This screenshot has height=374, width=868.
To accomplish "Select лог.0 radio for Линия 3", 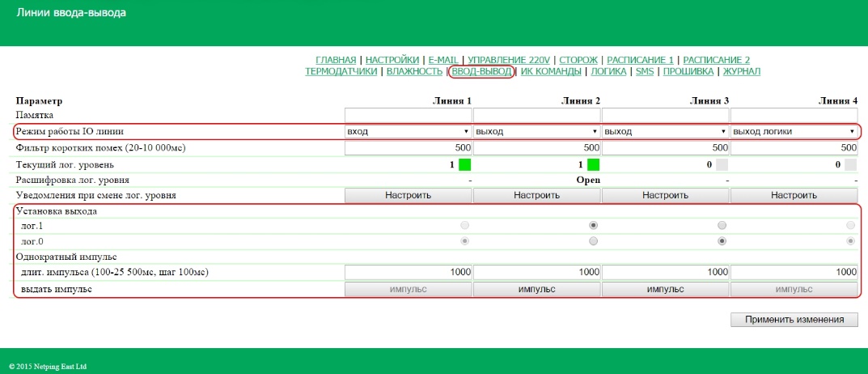I will pyautogui.click(x=722, y=241).
